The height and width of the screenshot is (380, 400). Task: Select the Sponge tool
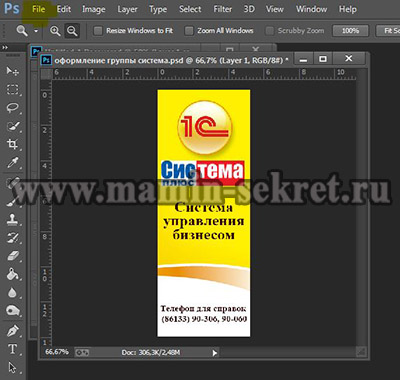pos(13,311)
